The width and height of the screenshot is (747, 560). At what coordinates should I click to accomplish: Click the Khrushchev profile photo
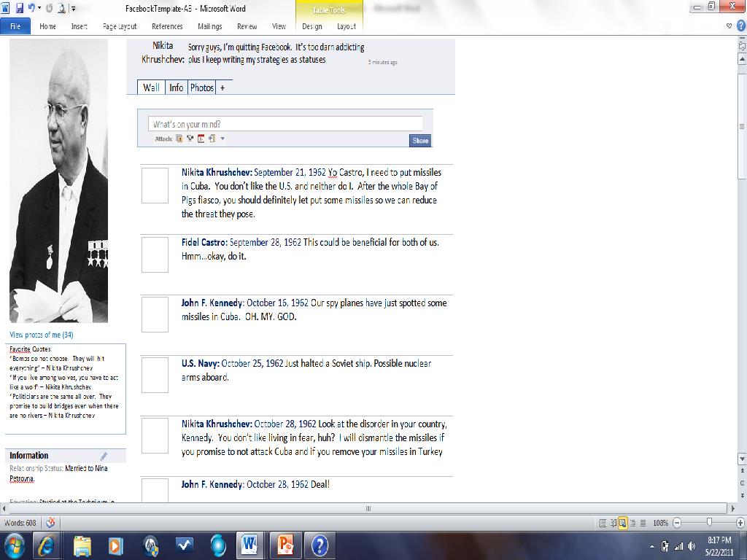58,181
